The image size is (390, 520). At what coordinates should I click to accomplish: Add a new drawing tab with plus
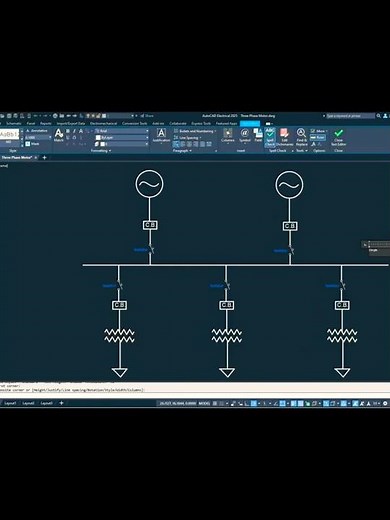point(44,157)
